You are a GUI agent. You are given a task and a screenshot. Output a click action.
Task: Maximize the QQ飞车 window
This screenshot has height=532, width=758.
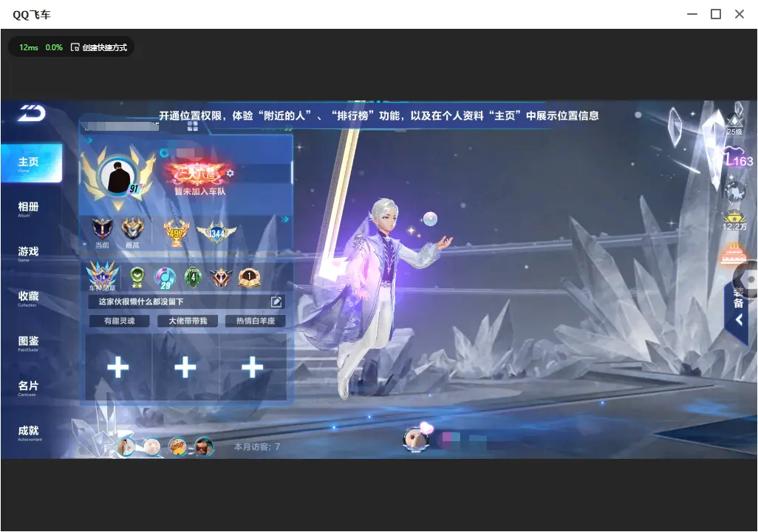point(715,14)
